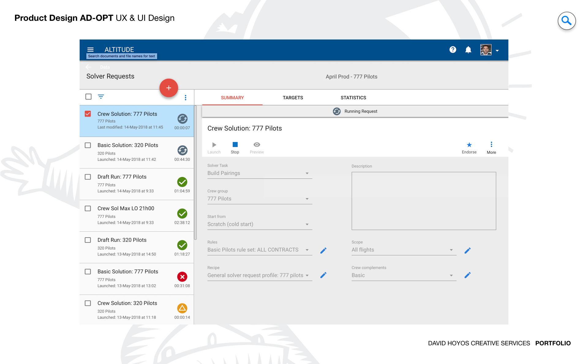The width and height of the screenshot is (588, 364).
Task: Uncheck Crew Solution: 777 Pilots checkbox
Action: pyautogui.click(x=88, y=114)
